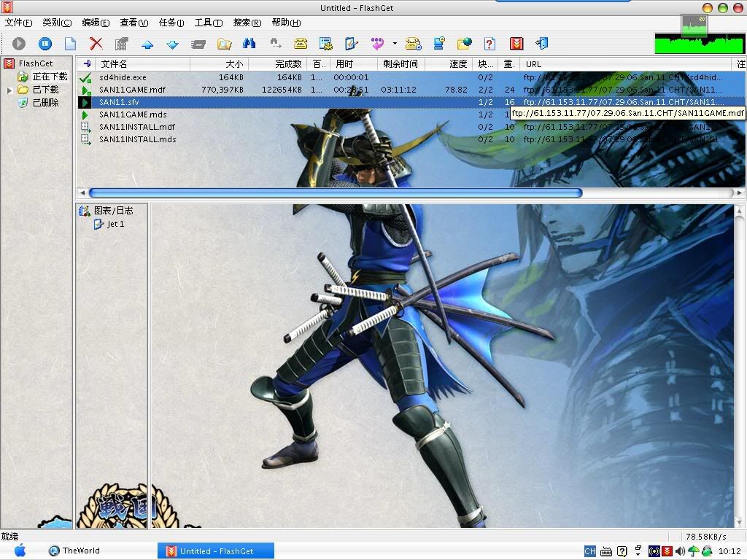Click the computer with clock schedule icon
Screen dimensions: 747x560
point(438,44)
